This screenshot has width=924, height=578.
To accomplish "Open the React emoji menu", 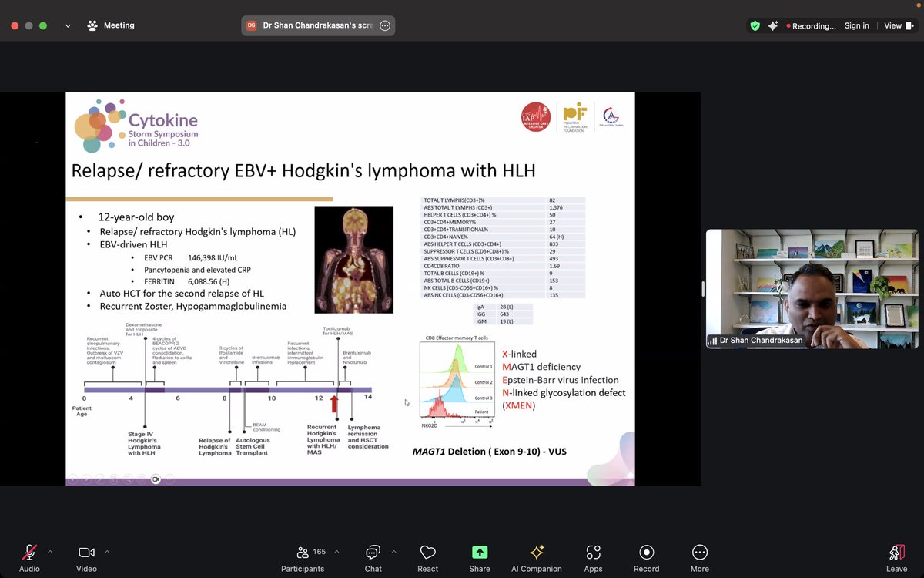I will pos(428,559).
